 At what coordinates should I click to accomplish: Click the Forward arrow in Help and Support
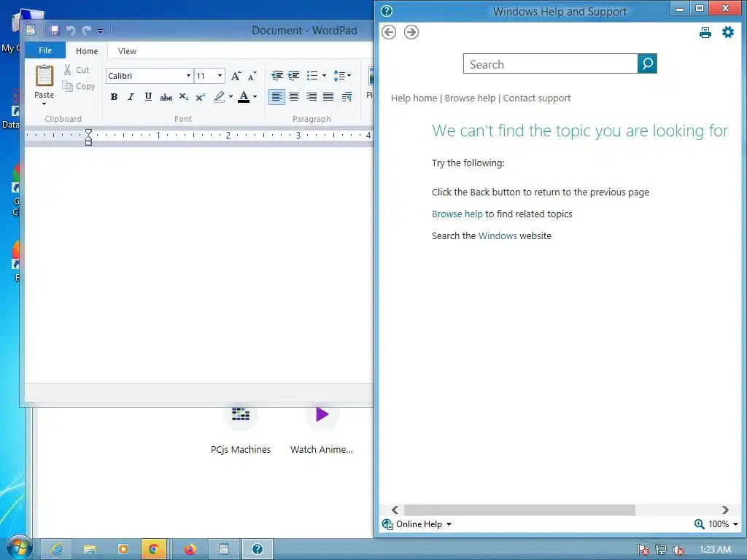coord(411,32)
